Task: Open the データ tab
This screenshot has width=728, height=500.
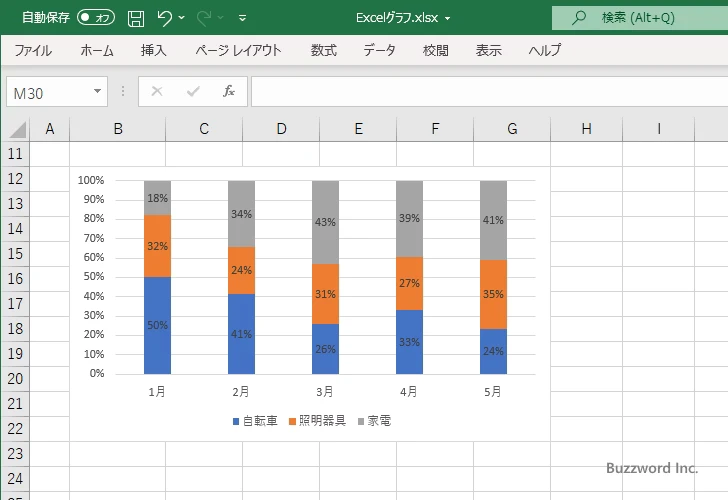Action: [x=379, y=50]
